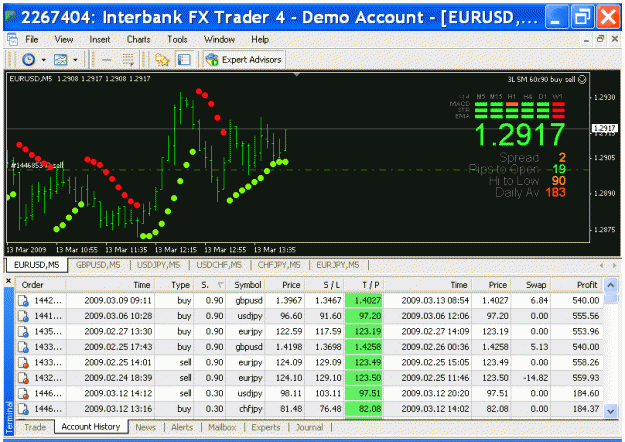This screenshot has width=625, height=442.
Task: Switch to the Experts terminal tab
Action: [265, 427]
